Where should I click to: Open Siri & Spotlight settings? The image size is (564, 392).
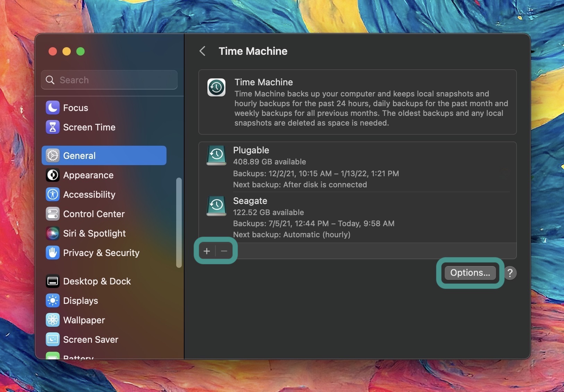click(x=95, y=233)
